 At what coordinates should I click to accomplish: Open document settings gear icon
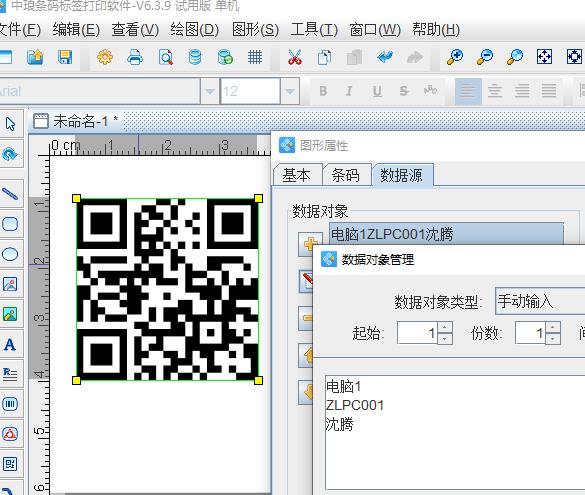point(105,57)
